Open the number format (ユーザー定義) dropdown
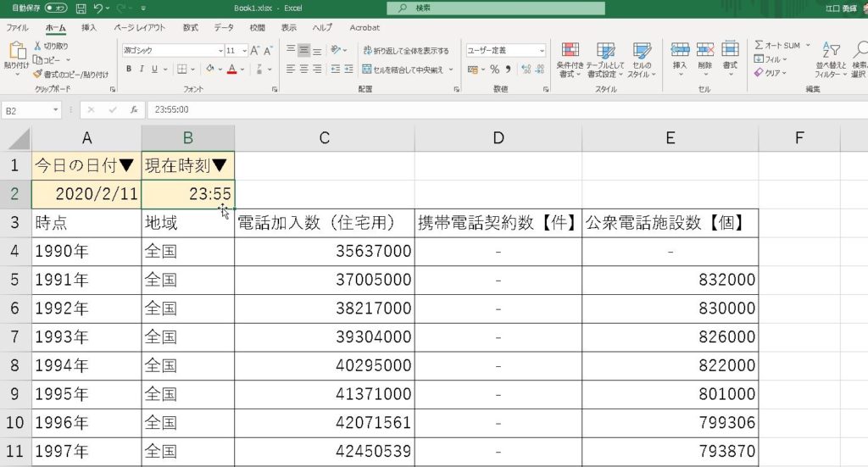Viewport: 868px width, 467px height. pyautogui.click(x=542, y=51)
